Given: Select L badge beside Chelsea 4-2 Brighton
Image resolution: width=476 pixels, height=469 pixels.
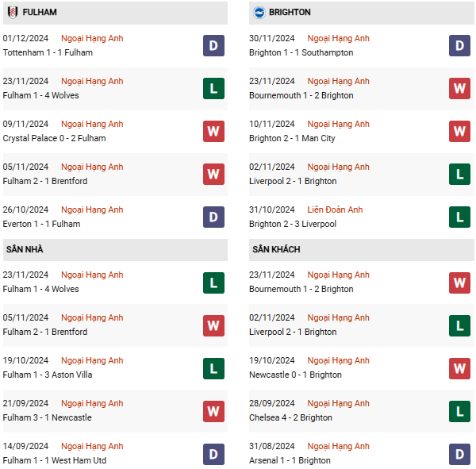Looking at the screenshot, I should tap(460, 411).
